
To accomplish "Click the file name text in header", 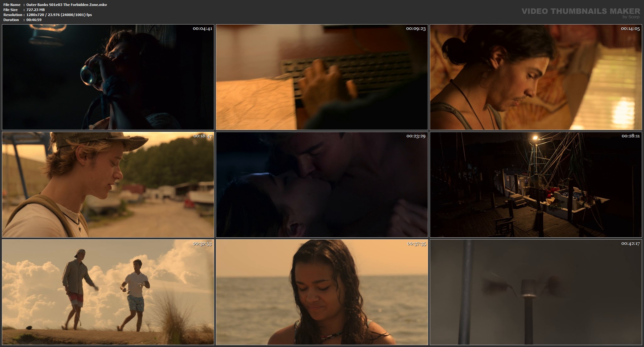I will (67, 5).
